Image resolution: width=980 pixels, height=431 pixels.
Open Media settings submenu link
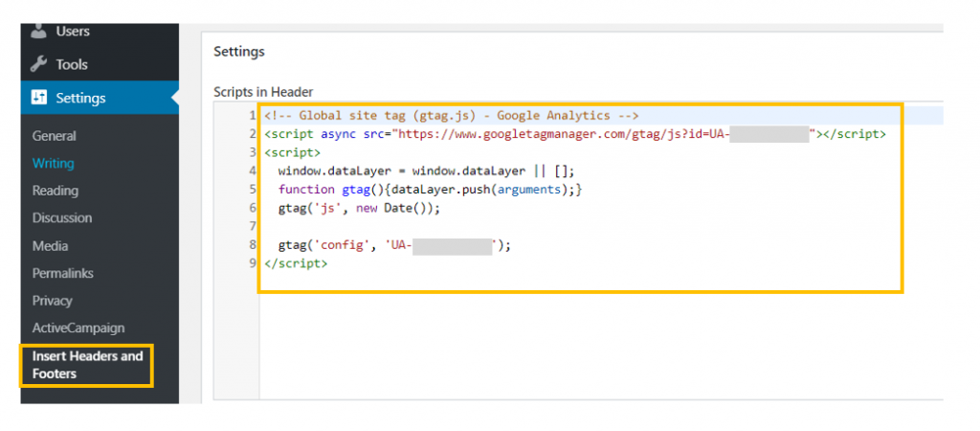click(50, 246)
